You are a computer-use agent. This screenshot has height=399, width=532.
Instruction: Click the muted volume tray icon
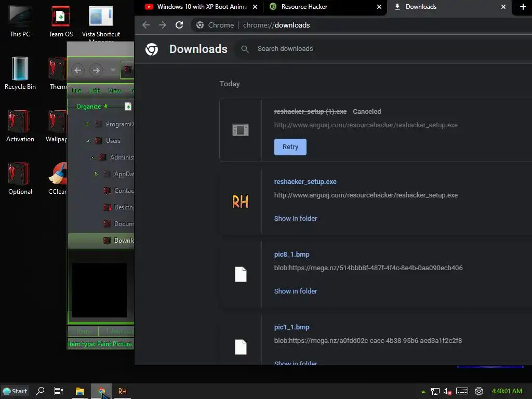pyautogui.click(x=447, y=392)
